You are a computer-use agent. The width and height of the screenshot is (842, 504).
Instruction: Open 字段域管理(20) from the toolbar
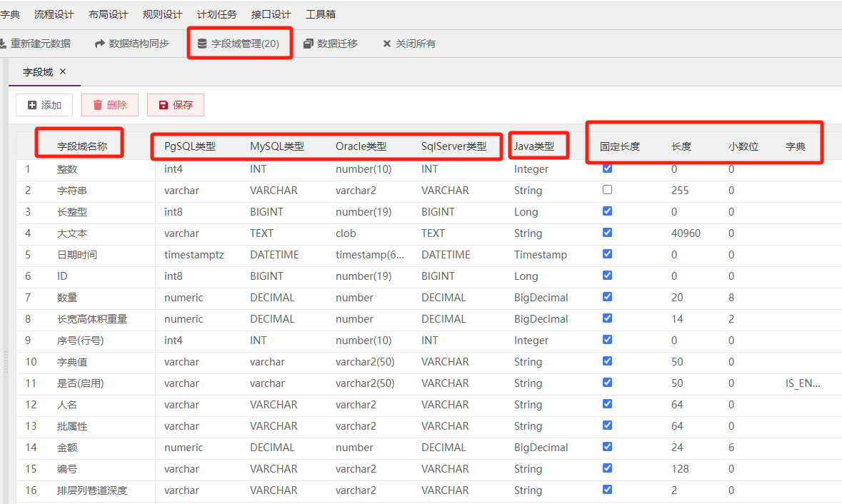point(239,44)
